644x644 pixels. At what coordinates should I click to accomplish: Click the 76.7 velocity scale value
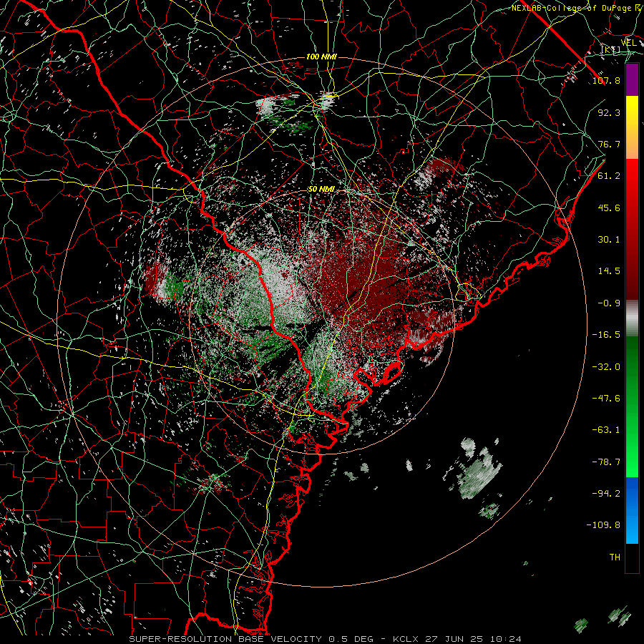[609, 144]
